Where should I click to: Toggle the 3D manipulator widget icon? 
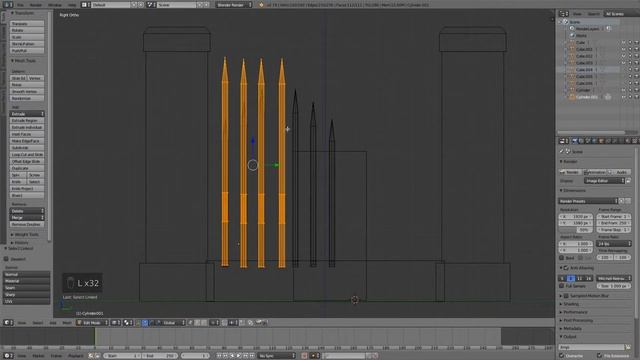pyautogui.click(x=138, y=323)
